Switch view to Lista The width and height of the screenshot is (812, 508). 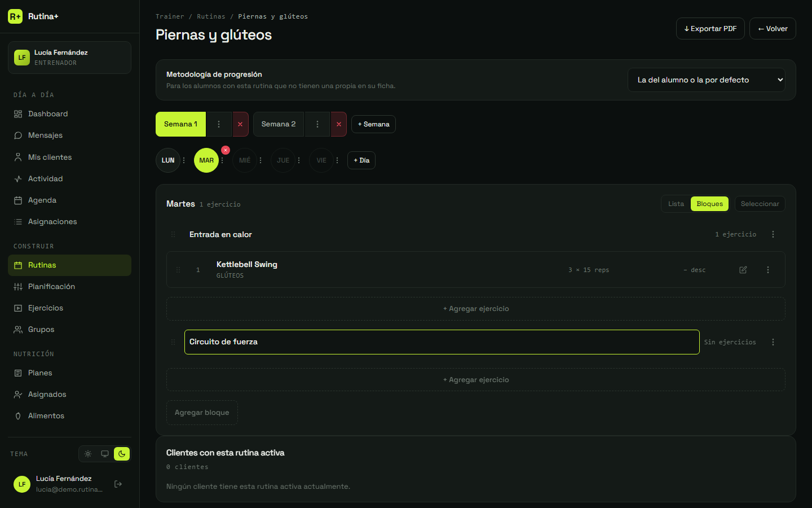coord(676,204)
